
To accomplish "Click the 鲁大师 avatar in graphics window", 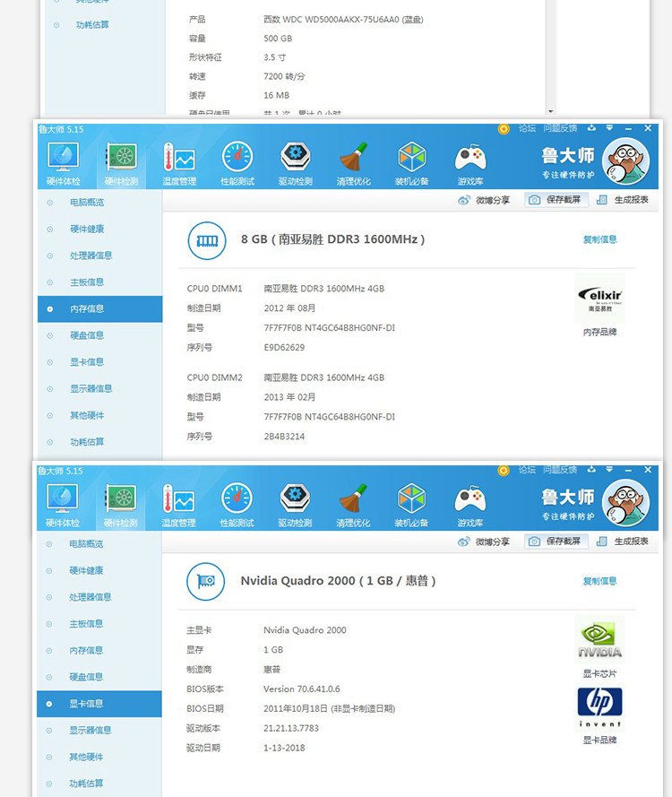I will click(x=625, y=503).
